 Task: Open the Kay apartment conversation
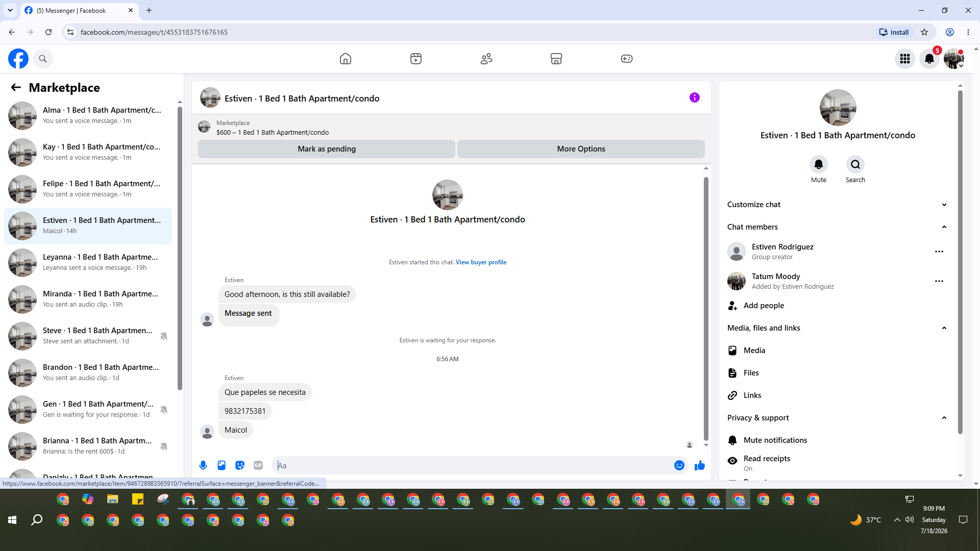[x=88, y=153]
